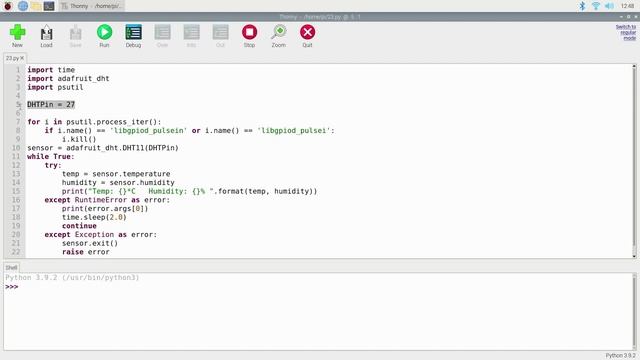Click the Python 3.9.2 interpreter status
The height and width of the screenshot is (360, 640).
click(620, 356)
